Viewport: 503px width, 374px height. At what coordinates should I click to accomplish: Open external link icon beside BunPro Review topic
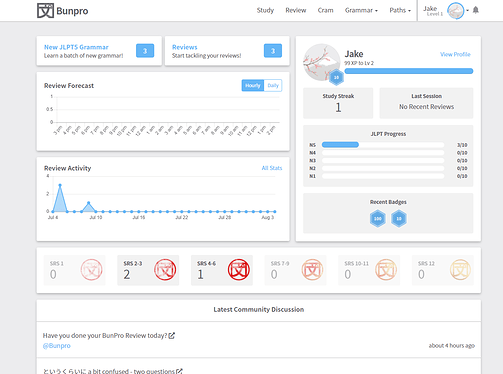[172, 336]
